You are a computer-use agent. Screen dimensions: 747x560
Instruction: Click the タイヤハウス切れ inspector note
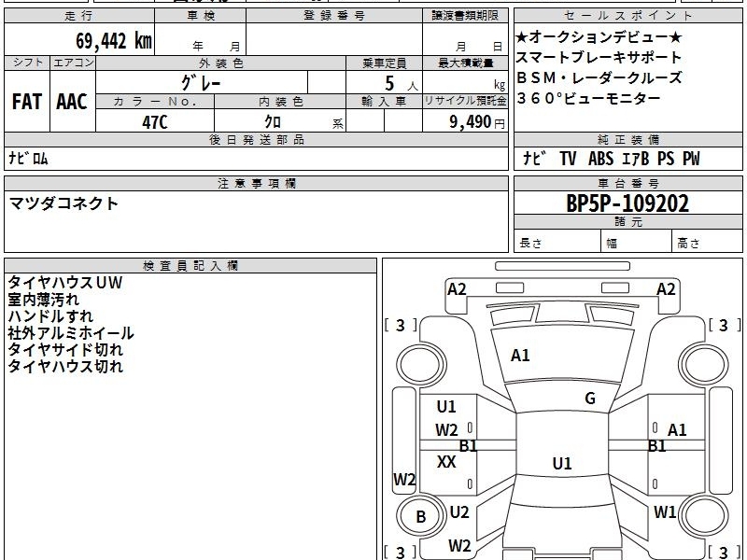(x=65, y=366)
